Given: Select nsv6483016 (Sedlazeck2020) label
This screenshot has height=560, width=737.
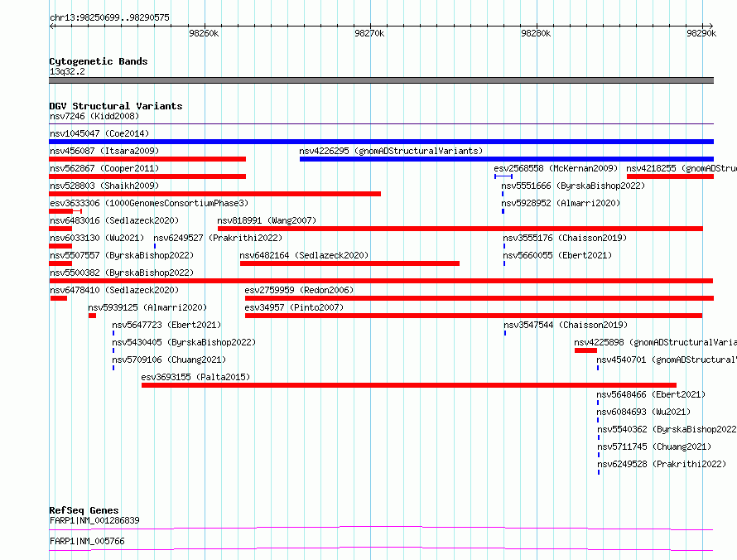Looking at the screenshot, I should click(114, 220).
